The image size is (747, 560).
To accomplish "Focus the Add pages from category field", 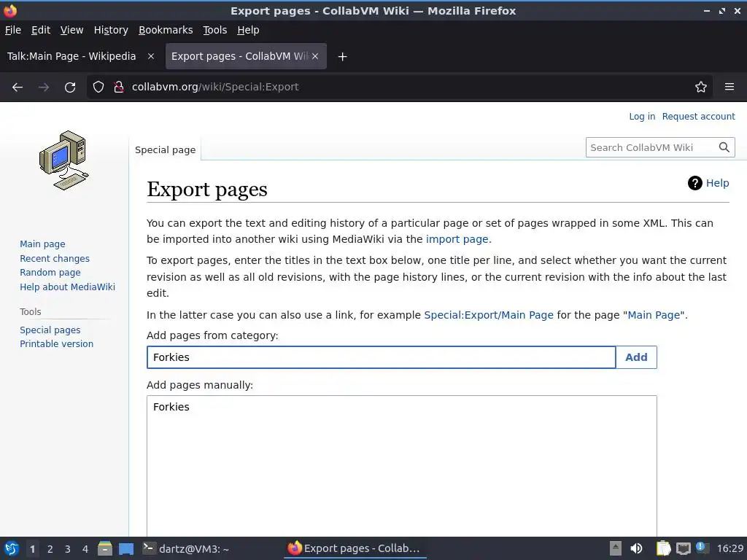I will pyautogui.click(x=381, y=357).
